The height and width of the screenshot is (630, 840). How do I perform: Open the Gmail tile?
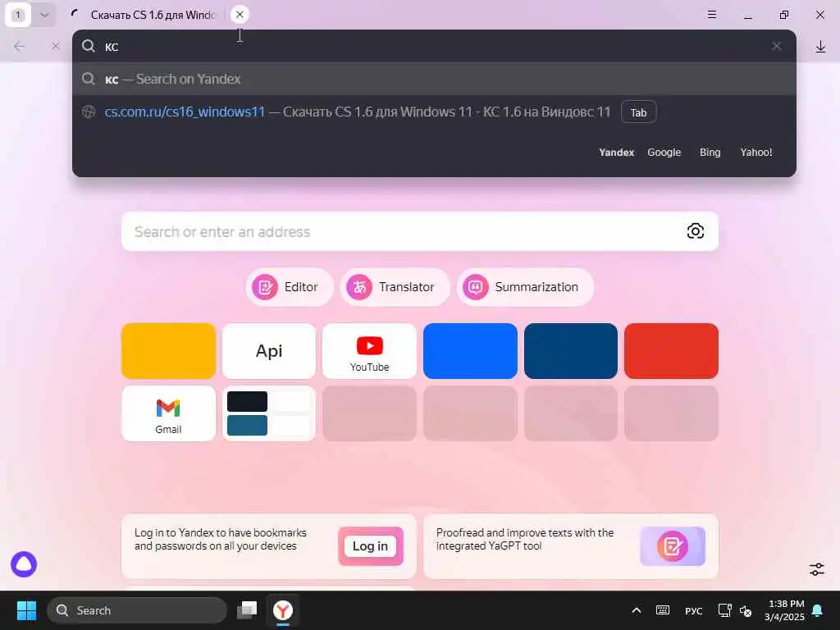(168, 413)
